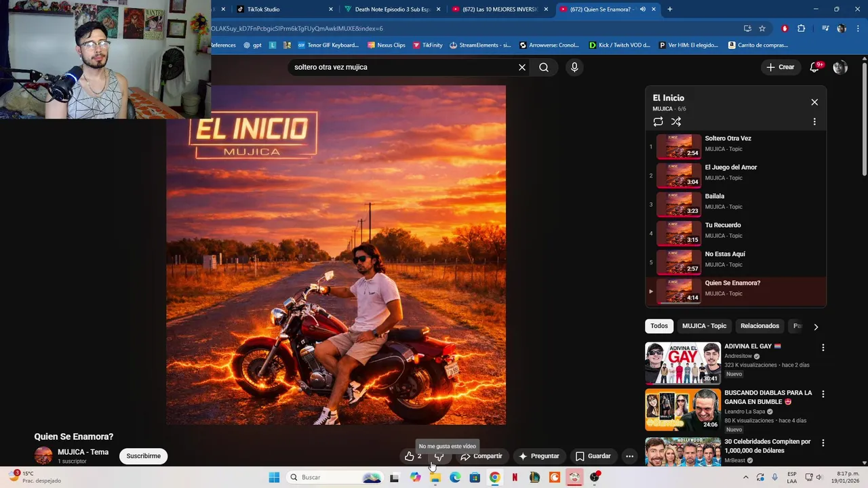The image size is (868, 488).
Task: Click Compartir share button
Action: [481, 456]
